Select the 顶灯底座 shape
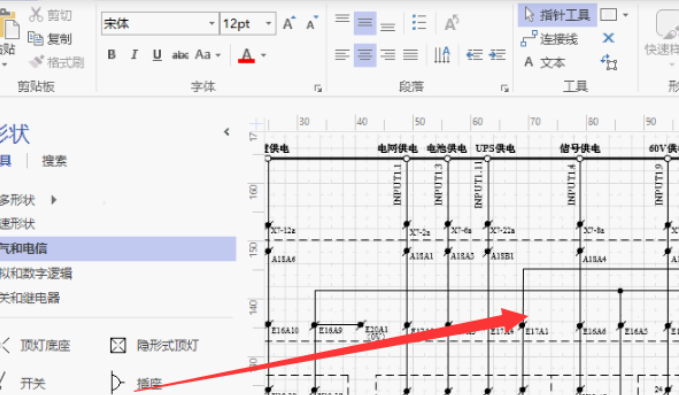Image resolution: width=679 pixels, height=395 pixels. click(x=36, y=346)
